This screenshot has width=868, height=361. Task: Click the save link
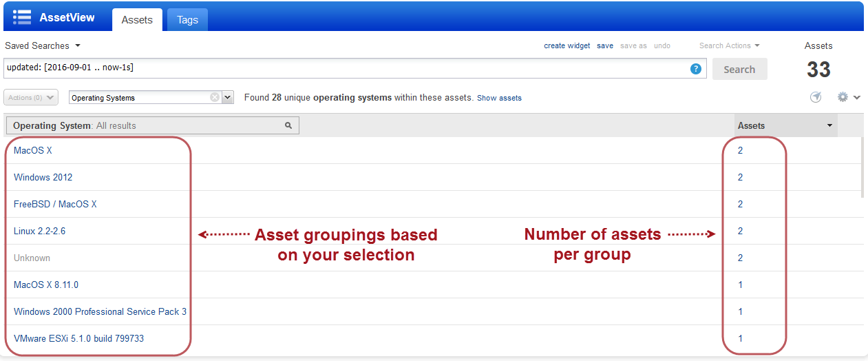[x=605, y=45]
